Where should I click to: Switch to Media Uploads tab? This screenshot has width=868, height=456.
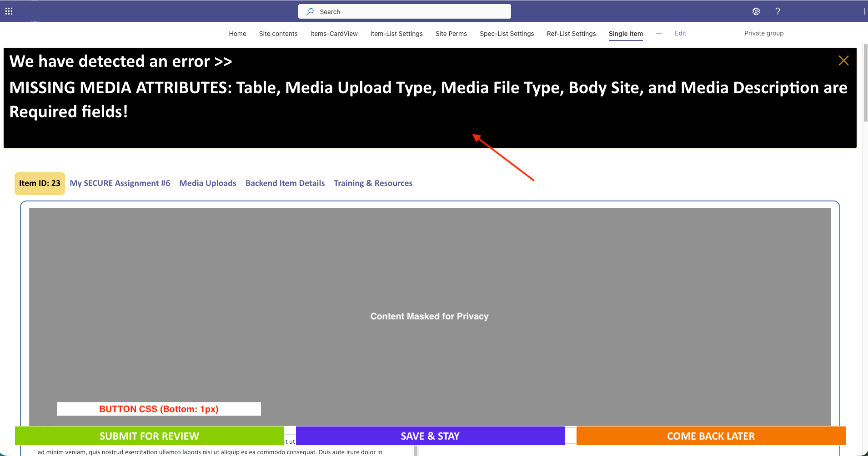tap(208, 183)
